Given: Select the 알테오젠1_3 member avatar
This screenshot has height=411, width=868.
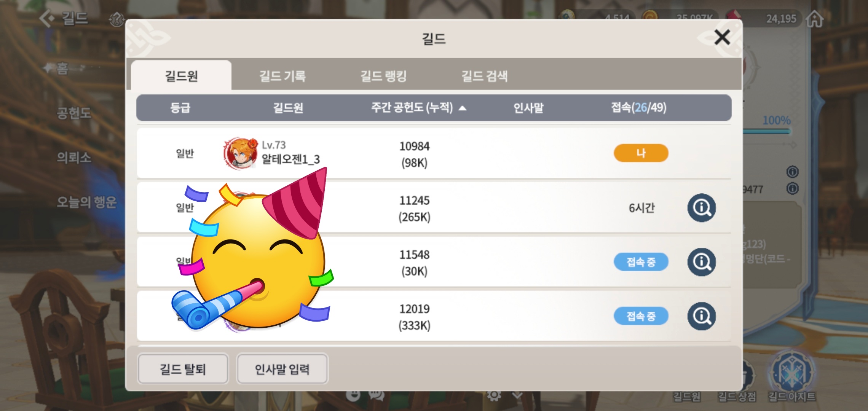Looking at the screenshot, I should click(240, 153).
